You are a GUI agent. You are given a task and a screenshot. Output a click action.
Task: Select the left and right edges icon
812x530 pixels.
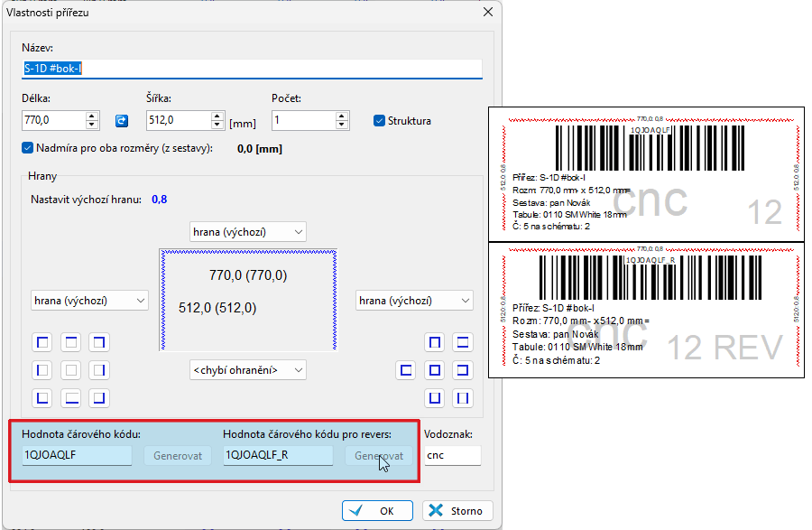click(x=463, y=398)
